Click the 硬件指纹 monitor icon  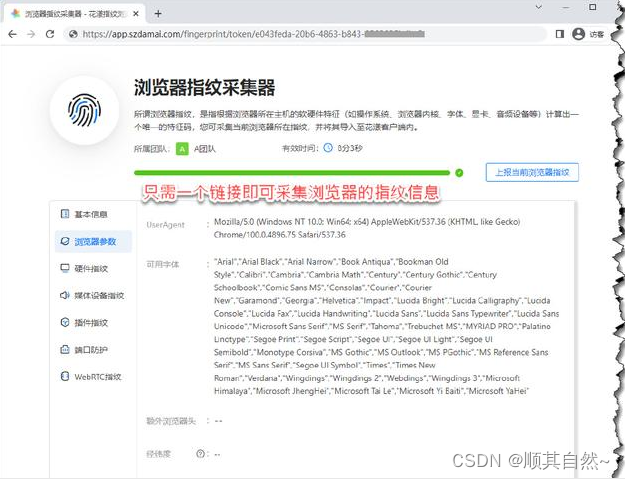(65, 268)
